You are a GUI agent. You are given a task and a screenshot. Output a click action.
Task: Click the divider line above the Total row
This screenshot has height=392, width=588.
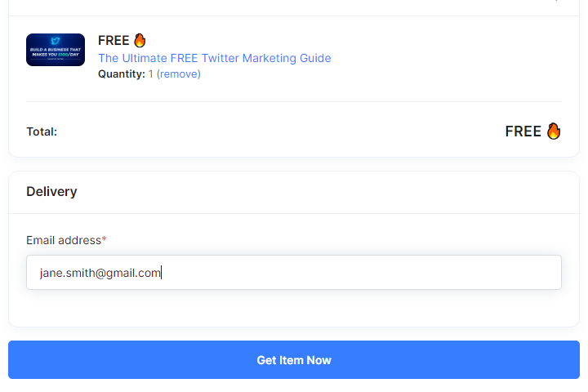coord(294,101)
